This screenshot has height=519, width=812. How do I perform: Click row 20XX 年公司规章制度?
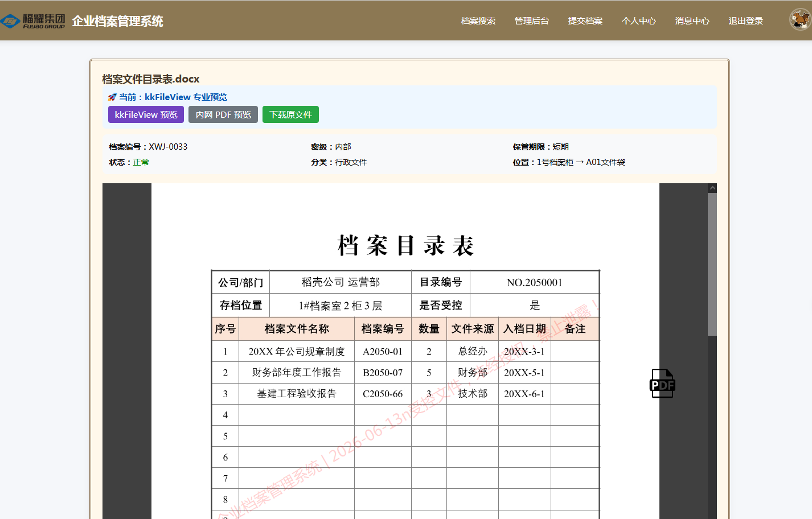tap(297, 352)
